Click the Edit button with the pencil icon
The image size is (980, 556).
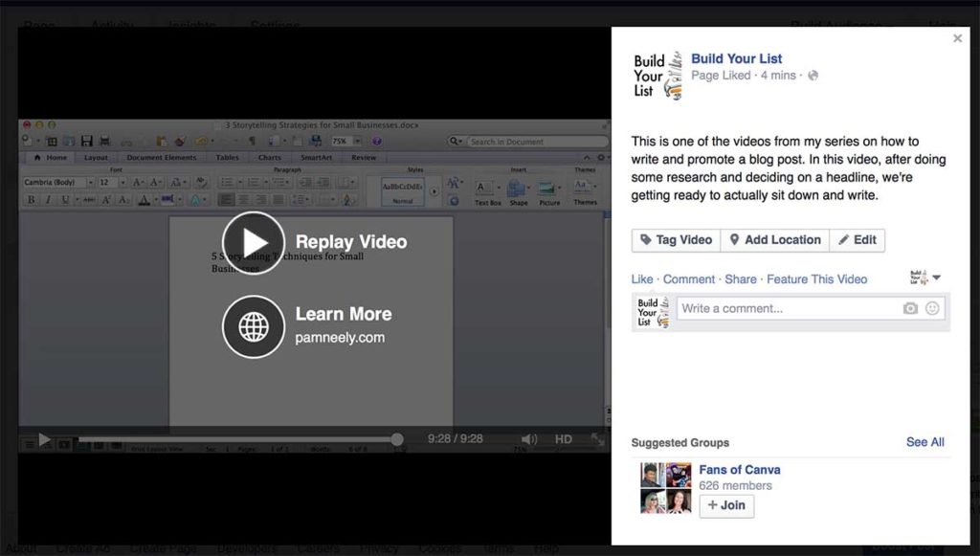857,240
